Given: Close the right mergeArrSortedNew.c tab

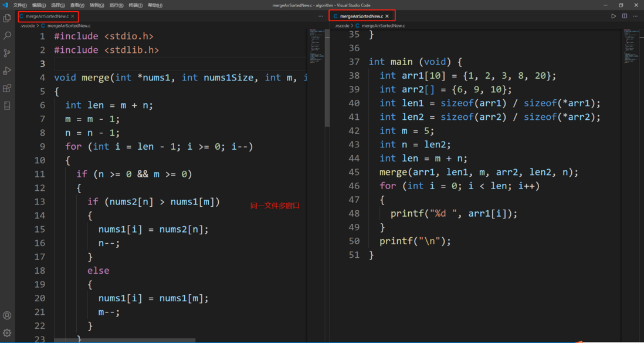Looking at the screenshot, I should 387,16.
